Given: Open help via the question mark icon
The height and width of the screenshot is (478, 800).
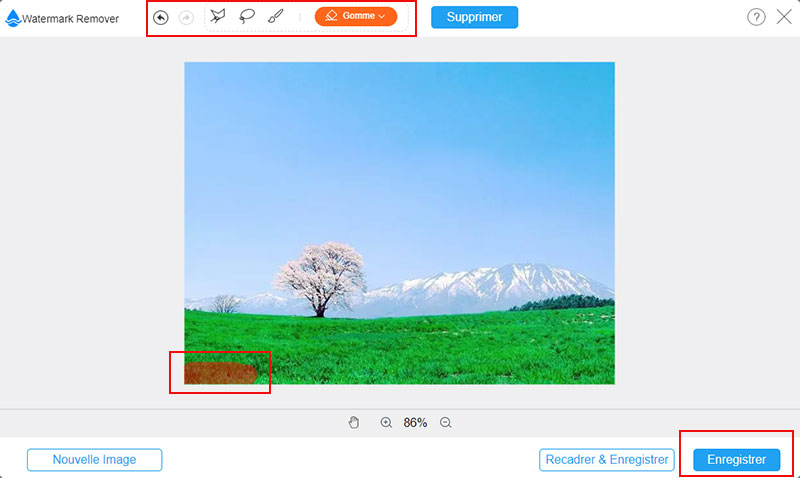Looking at the screenshot, I should tap(756, 17).
